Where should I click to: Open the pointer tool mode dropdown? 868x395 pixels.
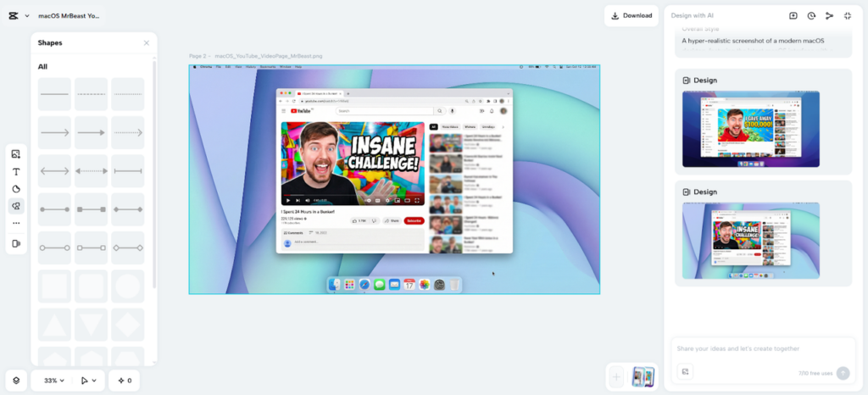pos(88,381)
